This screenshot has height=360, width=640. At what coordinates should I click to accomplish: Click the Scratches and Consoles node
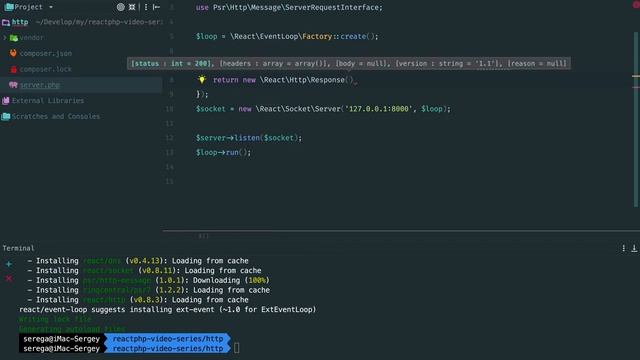point(56,116)
